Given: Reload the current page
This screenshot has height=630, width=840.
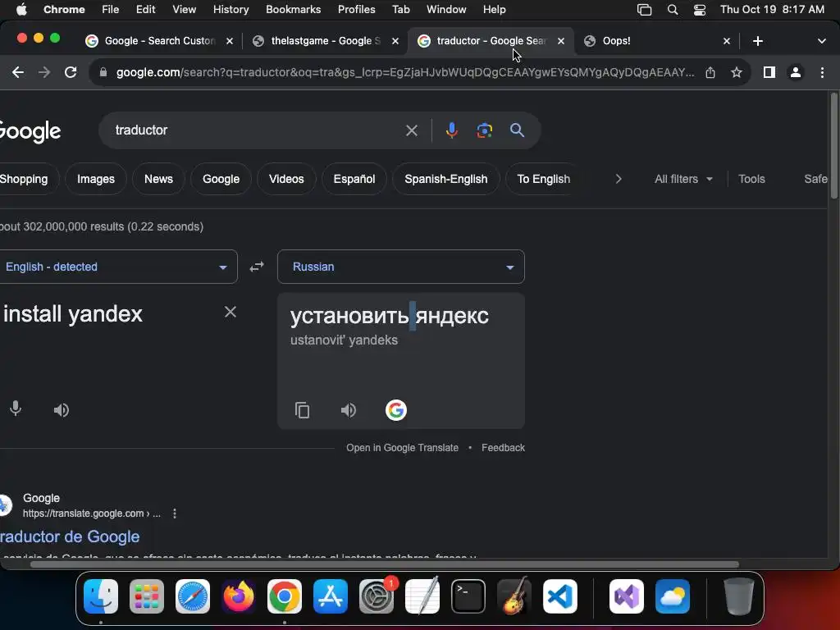Looking at the screenshot, I should (x=71, y=72).
